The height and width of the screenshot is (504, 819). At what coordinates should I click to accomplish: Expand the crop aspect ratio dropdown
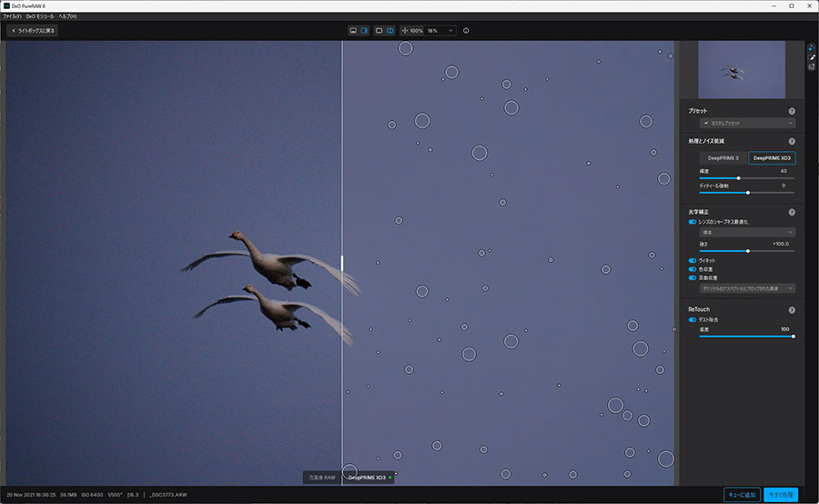(x=747, y=288)
